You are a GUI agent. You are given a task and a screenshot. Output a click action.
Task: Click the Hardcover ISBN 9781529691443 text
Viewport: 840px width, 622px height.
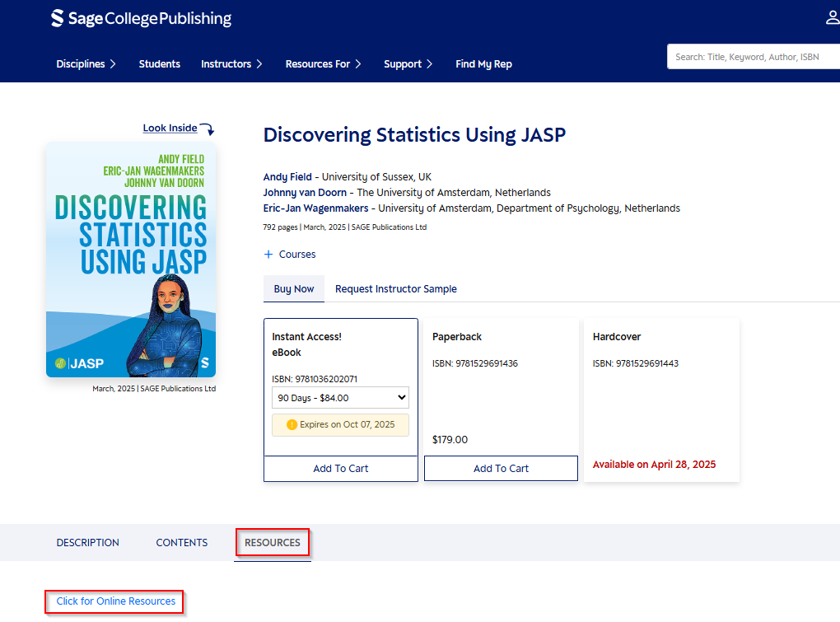click(636, 364)
